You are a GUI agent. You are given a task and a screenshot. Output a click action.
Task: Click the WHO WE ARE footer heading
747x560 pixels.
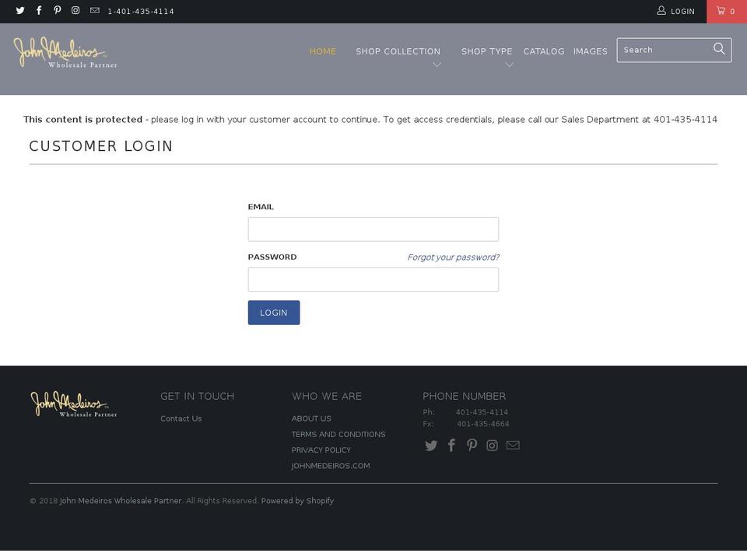click(x=327, y=396)
